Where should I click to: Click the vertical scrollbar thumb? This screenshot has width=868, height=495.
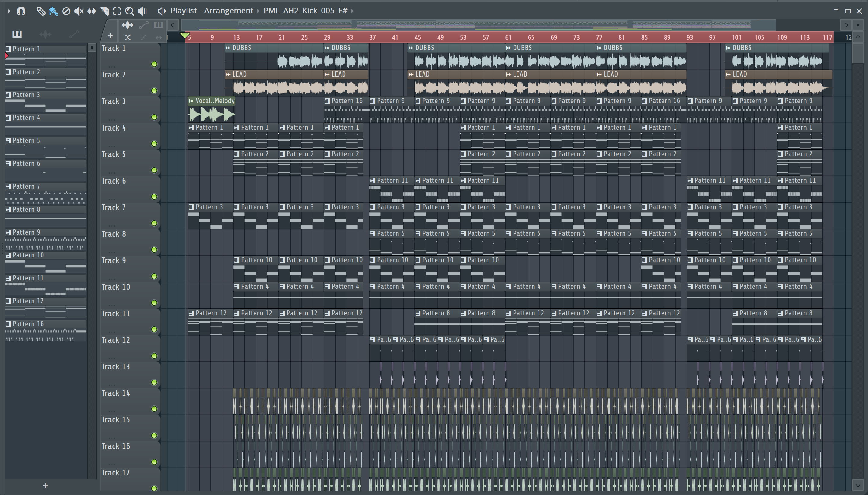click(858, 53)
